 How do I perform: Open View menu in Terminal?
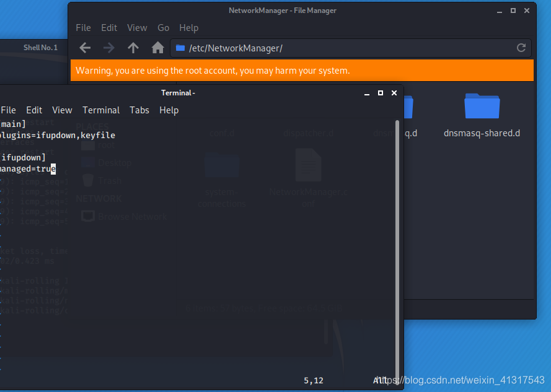click(x=62, y=110)
